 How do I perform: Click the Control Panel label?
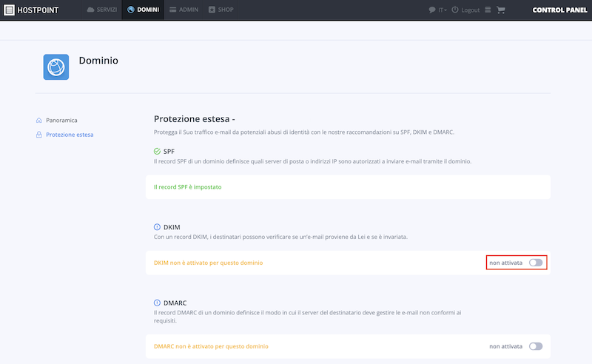(x=559, y=10)
